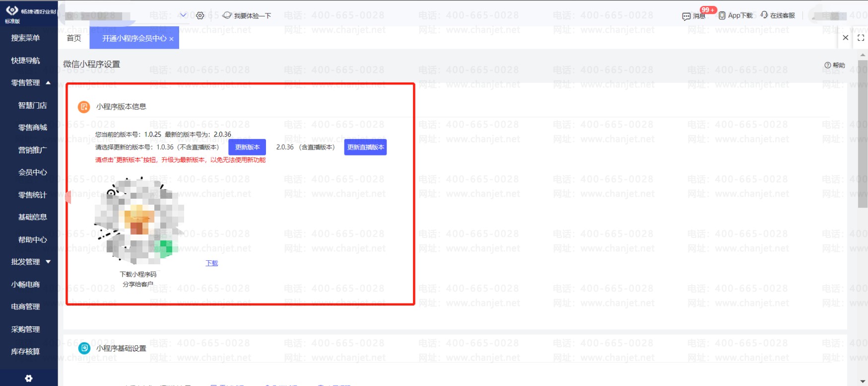Click the 您当前的版本号: 1.0.25 text

tap(128, 134)
